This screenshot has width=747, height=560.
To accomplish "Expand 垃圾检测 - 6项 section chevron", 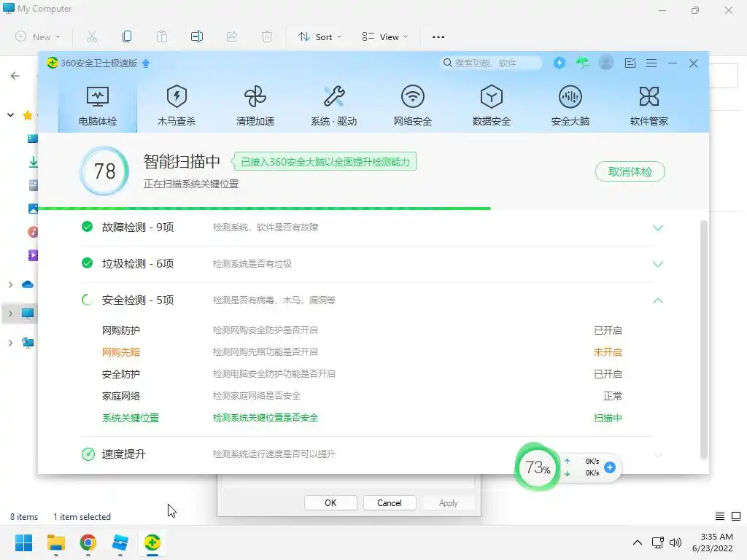I will tap(657, 264).
